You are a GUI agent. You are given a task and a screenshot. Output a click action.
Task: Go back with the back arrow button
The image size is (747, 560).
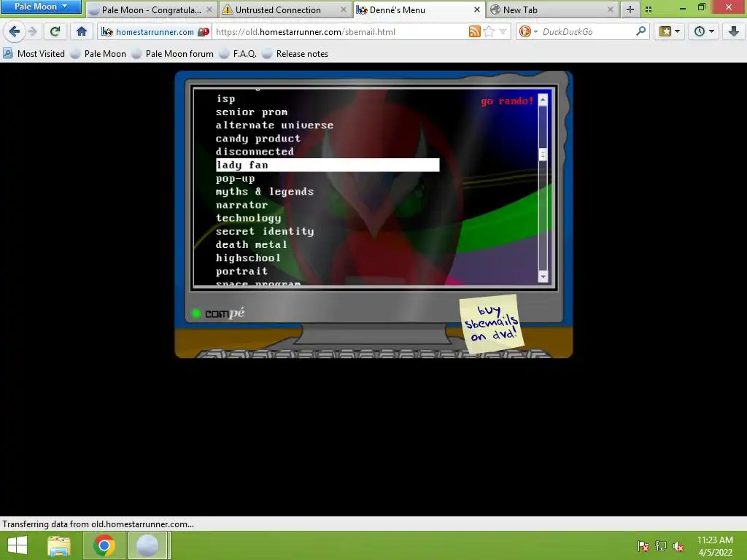(x=15, y=32)
